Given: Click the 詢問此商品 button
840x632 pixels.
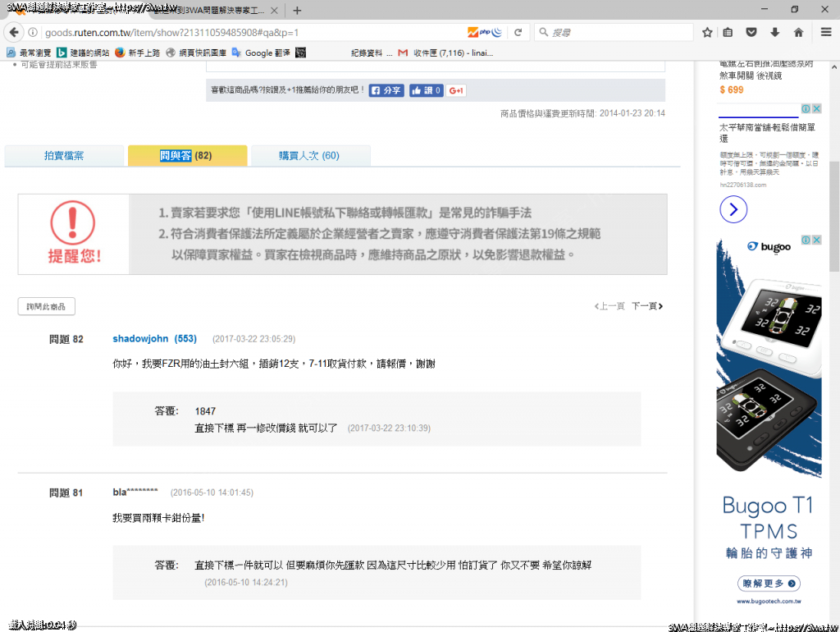Looking at the screenshot, I should 47,306.
